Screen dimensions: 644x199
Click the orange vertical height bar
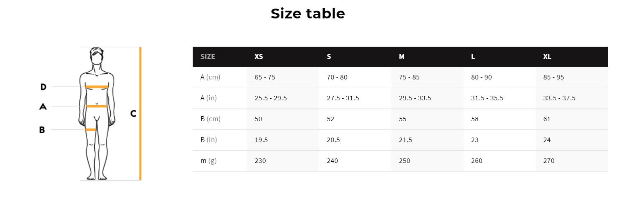[140, 113]
